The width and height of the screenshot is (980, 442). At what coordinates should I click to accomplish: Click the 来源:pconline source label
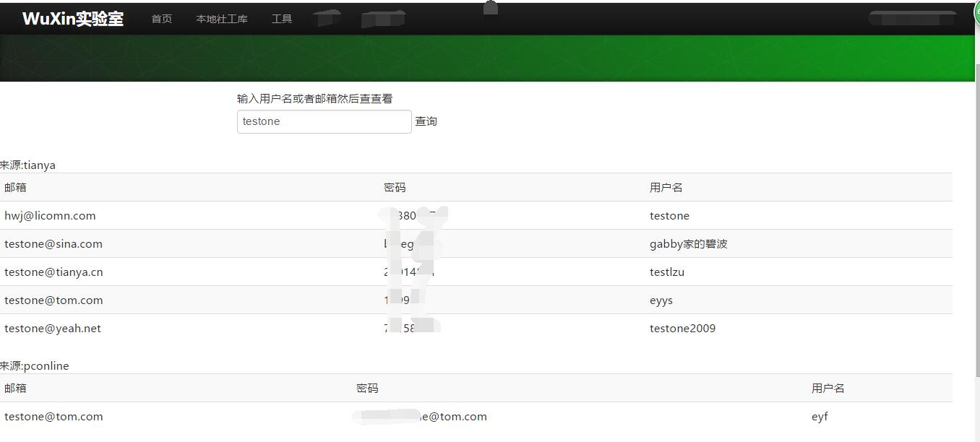[35, 365]
